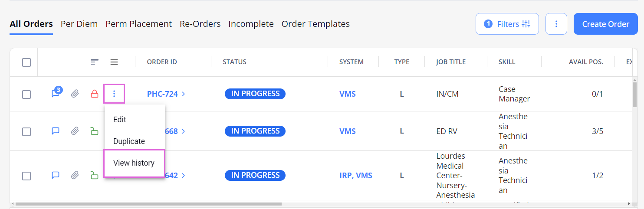644x209 pixels.
Task: Click three-dot actions menu for PHC-724
Action: click(x=114, y=94)
